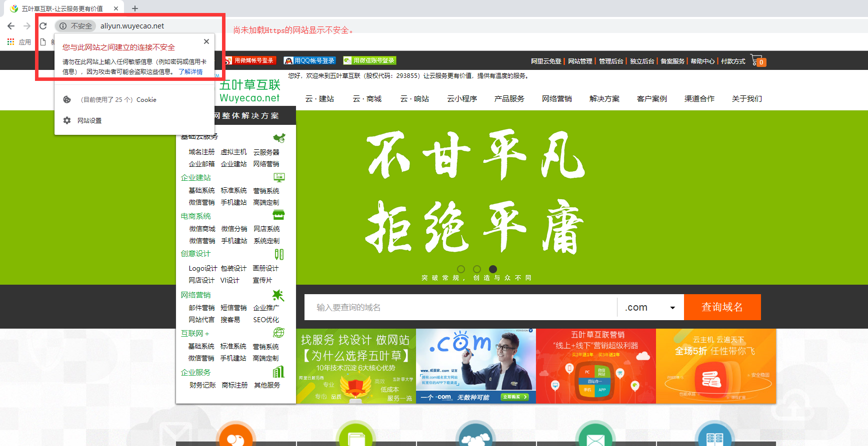
Task: Click the 微信商城 sidebar link
Action: pos(202,229)
